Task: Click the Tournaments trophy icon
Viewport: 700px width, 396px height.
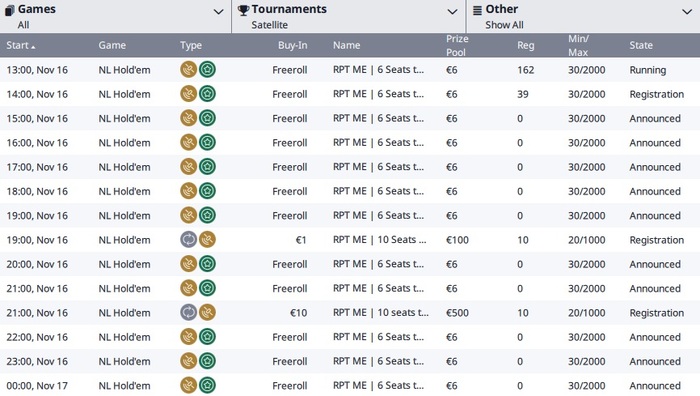Action: (243, 10)
